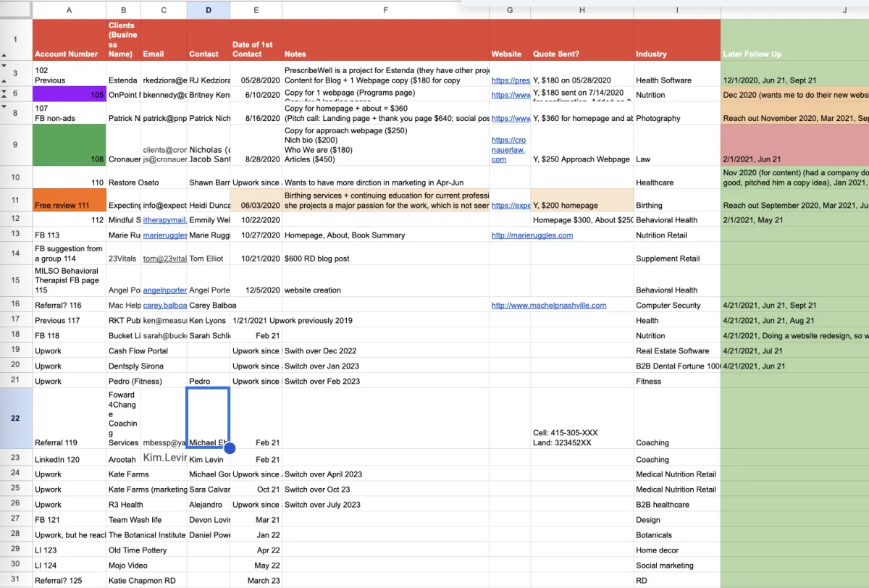Click the down arrow atop row 3 header
This screenshot has width=869, height=588.
(4, 67)
